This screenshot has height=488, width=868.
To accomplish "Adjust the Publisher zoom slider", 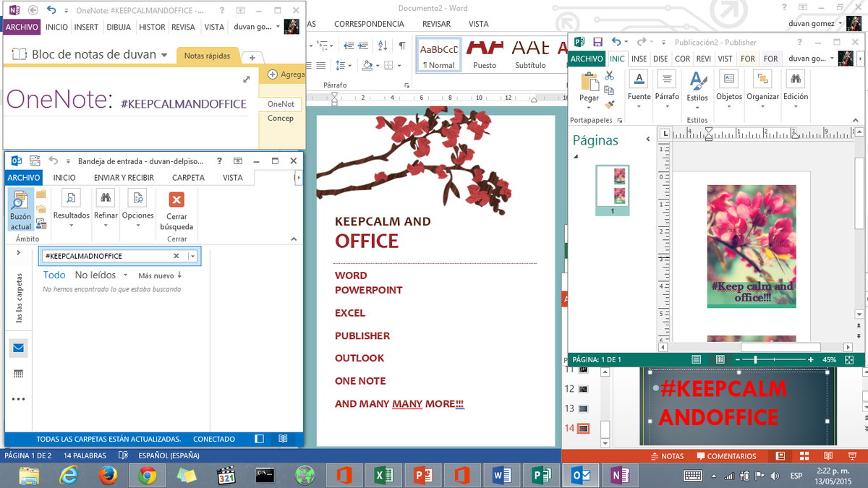I will coord(755,359).
